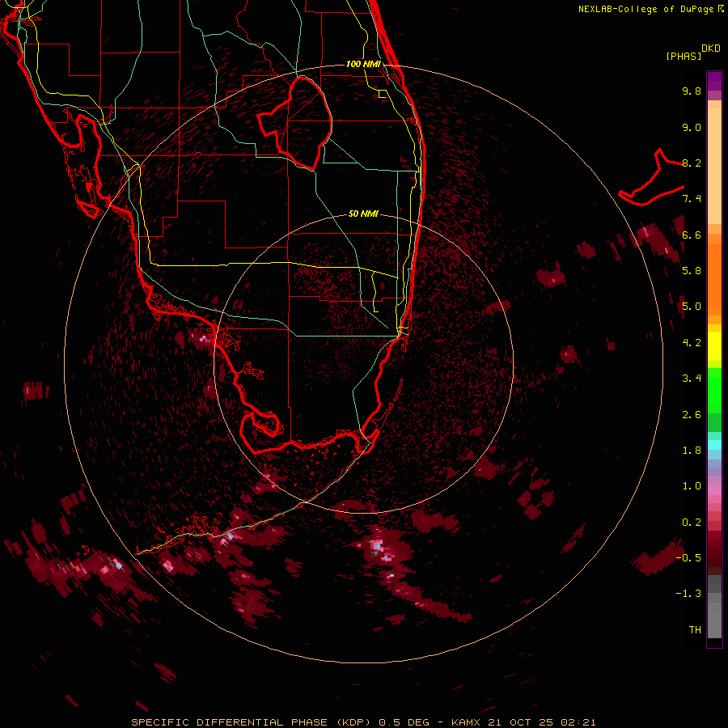This screenshot has height=728, width=728.
Task: Click the 0.2 scale value
Action: point(692,523)
